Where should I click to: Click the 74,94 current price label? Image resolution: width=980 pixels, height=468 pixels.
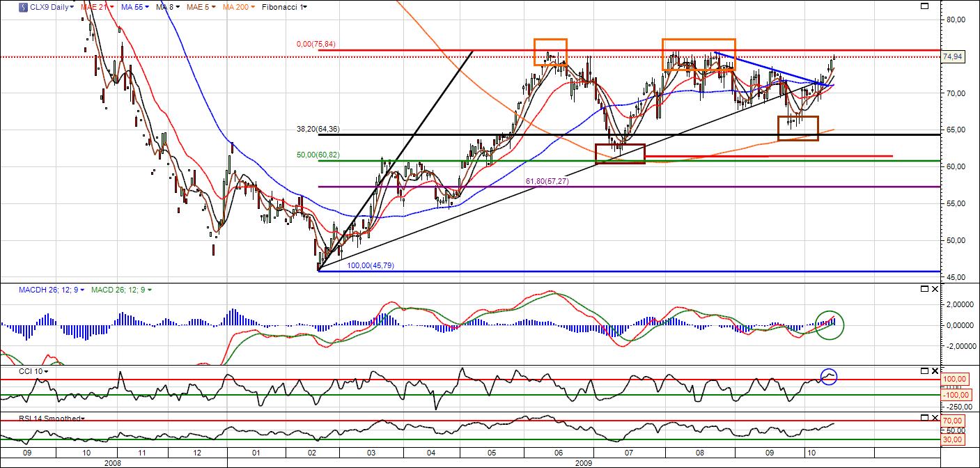point(952,57)
